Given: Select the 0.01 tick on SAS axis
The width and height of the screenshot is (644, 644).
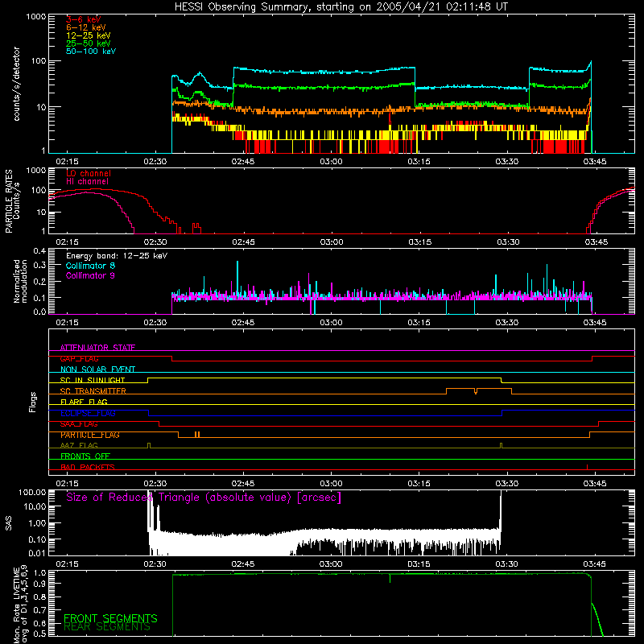Looking at the screenshot, I should pyautogui.click(x=37, y=553).
